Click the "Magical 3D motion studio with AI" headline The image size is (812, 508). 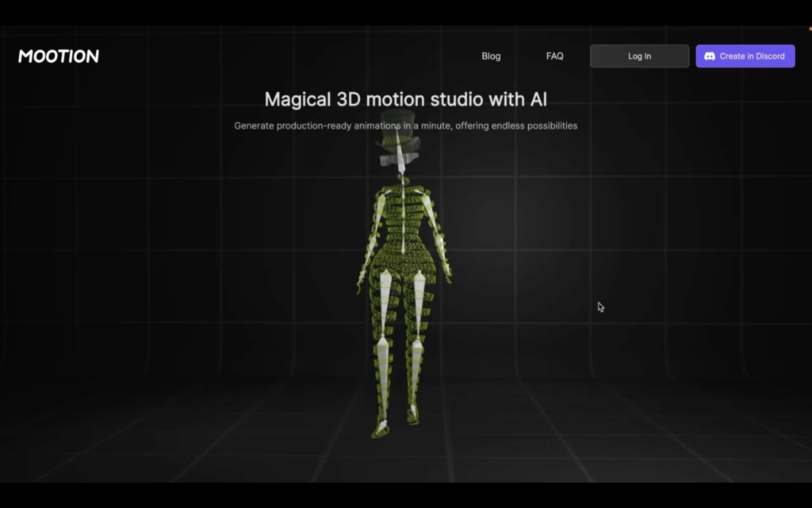tap(405, 99)
